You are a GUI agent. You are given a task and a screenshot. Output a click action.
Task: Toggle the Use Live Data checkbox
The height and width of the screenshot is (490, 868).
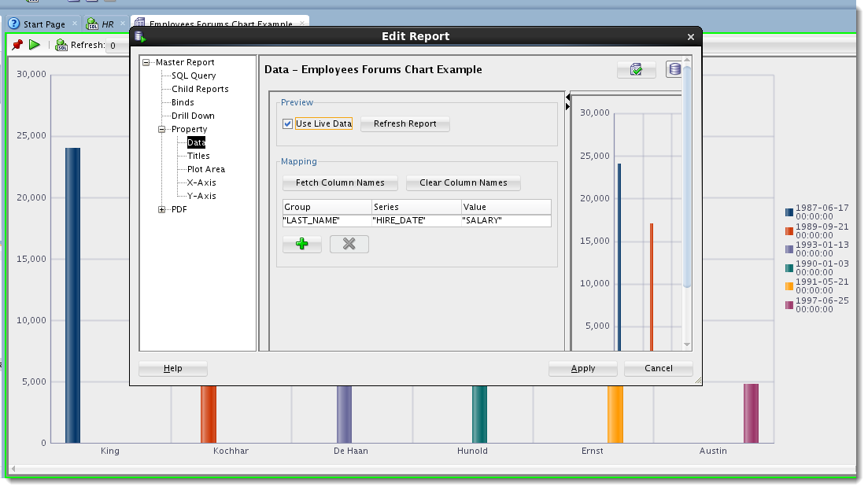[x=287, y=124]
